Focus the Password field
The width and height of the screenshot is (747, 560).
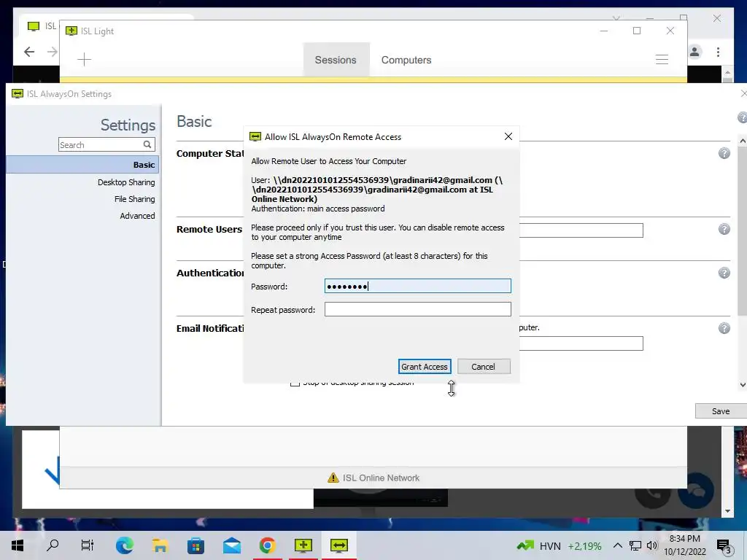click(418, 286)
